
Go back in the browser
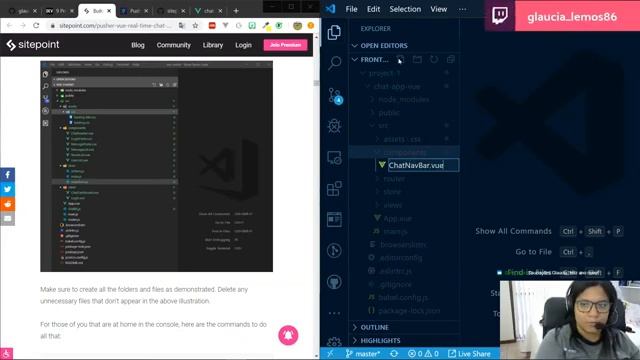[x=9, y=26]
